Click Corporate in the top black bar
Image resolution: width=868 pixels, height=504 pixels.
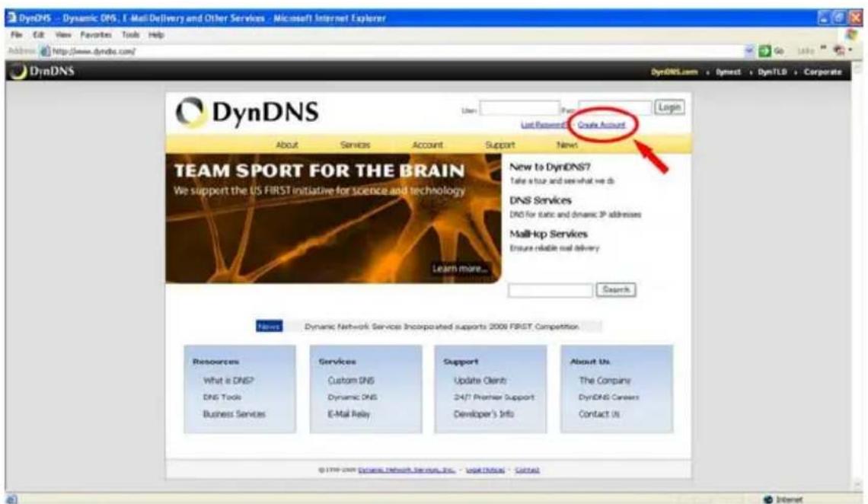tap(822, 72)
